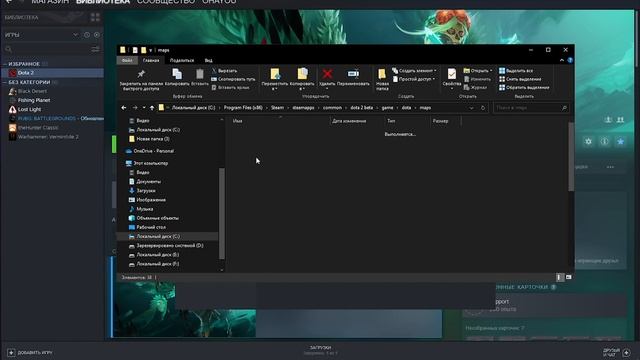Switch to the Поделиться ribbon tab
The image size is (640, 360).
click(x=182, y=60)
